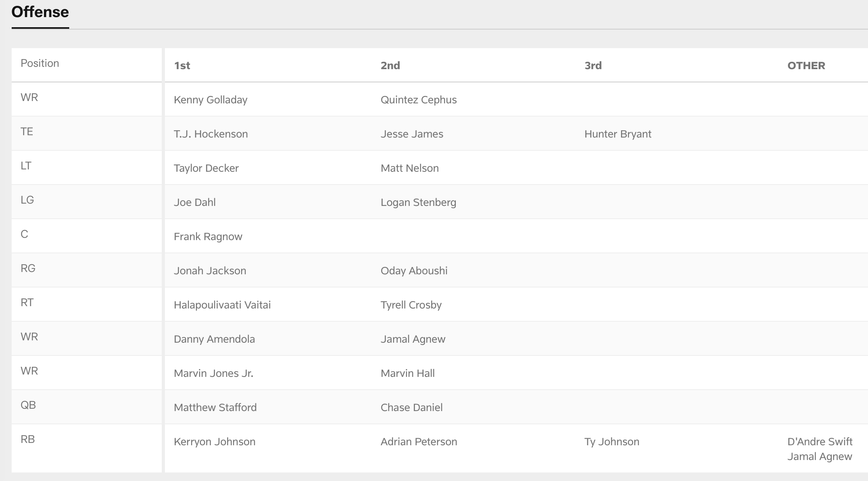Select Adrian Peterson running back
This screenshot has height=481, width=868.
click(x=418, y=442)
